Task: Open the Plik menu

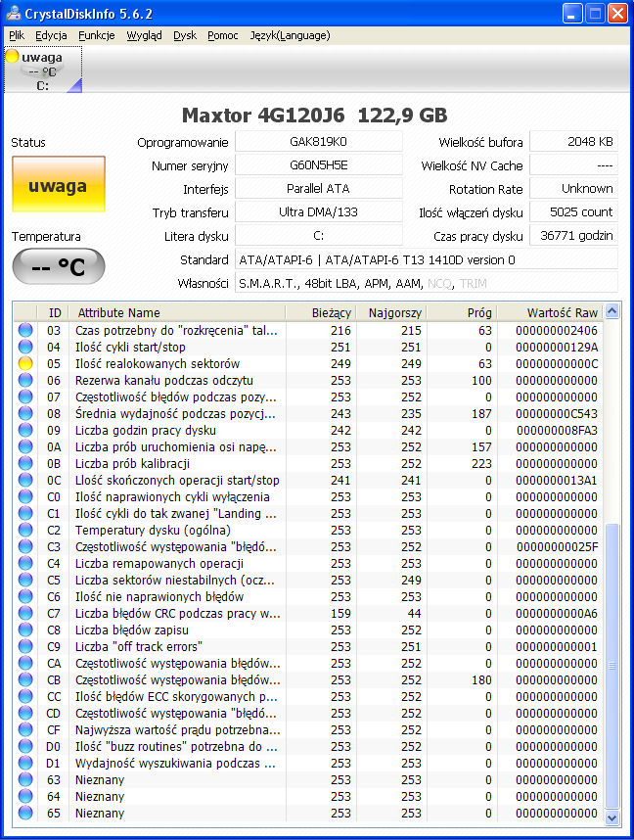Action: (x=17, y=35)
